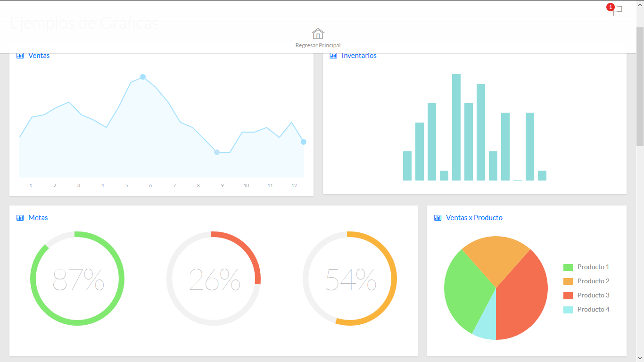Click the chart icon beside Ventas x Producto
The width and height of the screenshot is (644, 362).
[438, 218]
